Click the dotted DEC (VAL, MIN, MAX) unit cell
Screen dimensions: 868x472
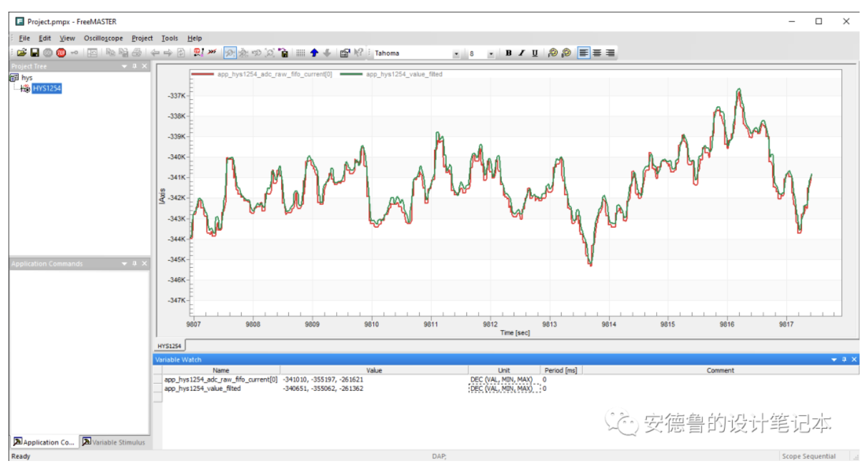(x=504, y=388)
